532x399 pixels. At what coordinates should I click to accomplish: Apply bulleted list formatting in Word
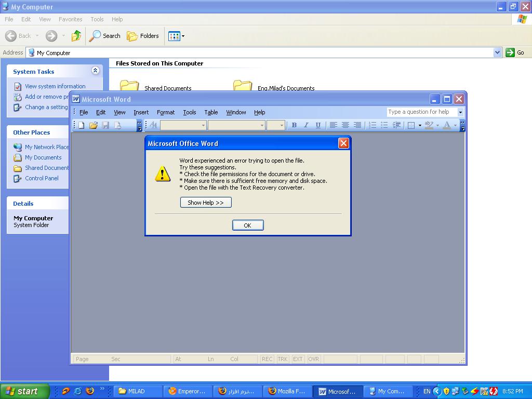pyautogui.click(x=384, y=125)
